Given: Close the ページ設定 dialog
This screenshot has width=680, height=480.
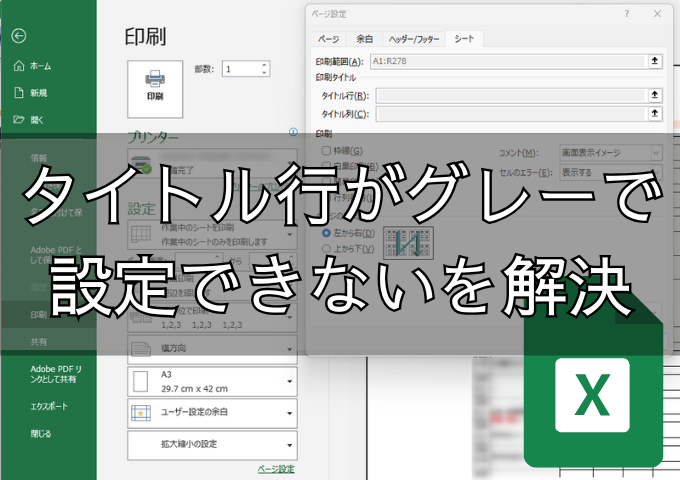Looking at the screenshot, I should pyautogui.click(x=657, y=14).
